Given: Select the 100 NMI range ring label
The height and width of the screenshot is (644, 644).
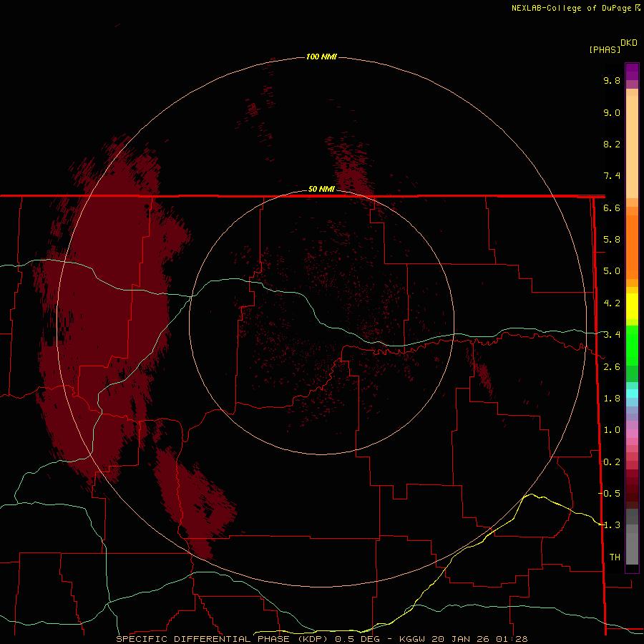Looking at the screenshot, I should coord(321,57).
